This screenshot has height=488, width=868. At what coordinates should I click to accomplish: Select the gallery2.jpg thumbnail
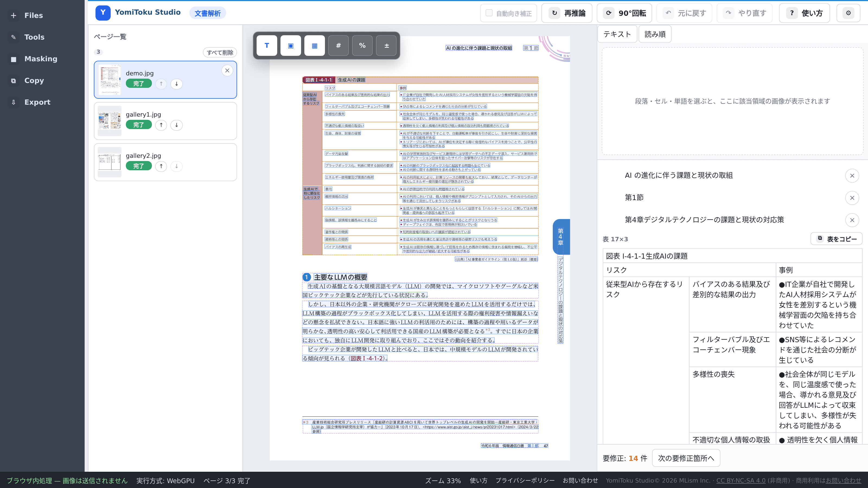click(x=110, y=162)
